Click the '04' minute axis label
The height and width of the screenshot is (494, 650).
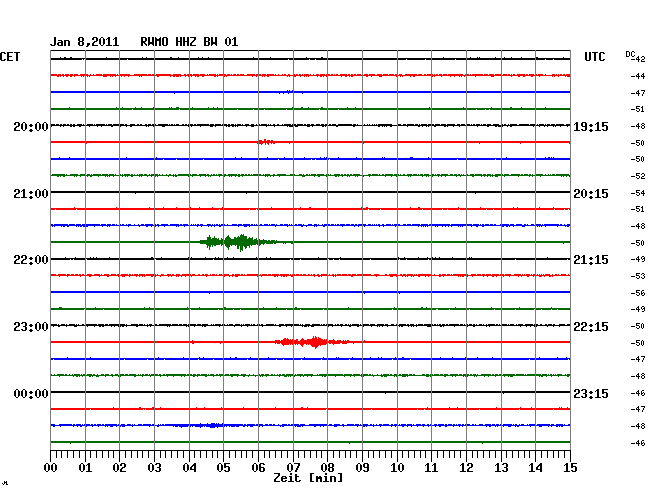point(189,467)
